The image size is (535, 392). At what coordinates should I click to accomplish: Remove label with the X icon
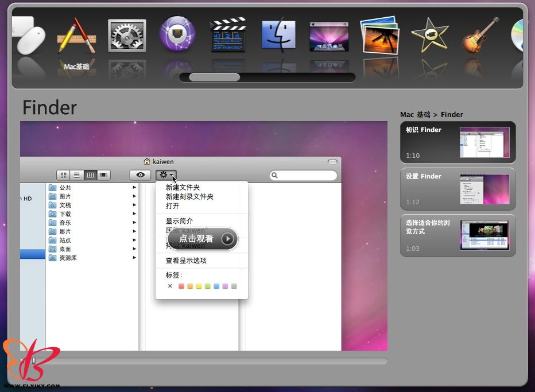click(170, 286)
